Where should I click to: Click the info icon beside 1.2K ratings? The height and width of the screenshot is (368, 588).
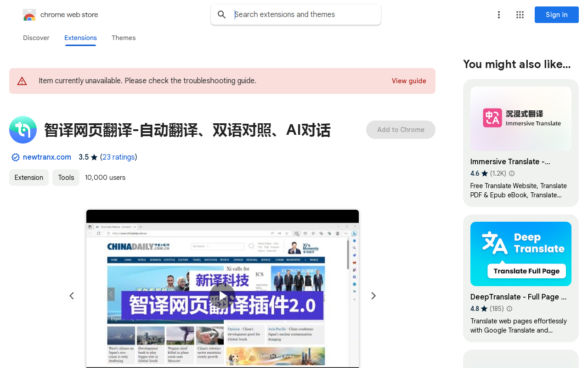tap(512, 173)
